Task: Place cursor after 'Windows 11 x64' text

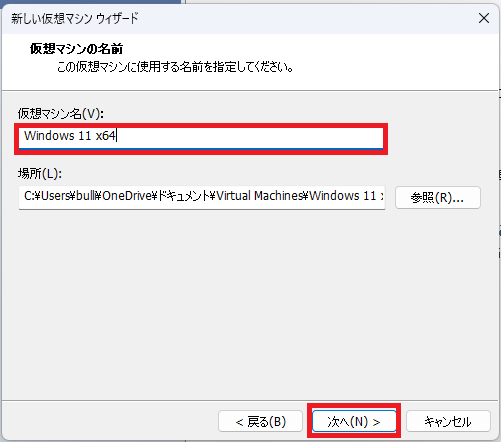Action: click(x=116, y=136)
